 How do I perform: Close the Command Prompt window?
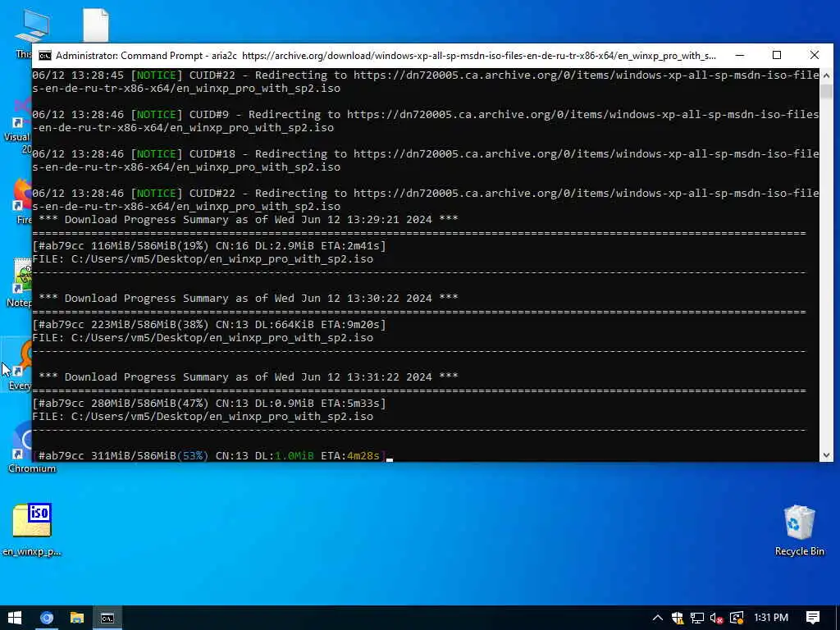click(815, 55)
